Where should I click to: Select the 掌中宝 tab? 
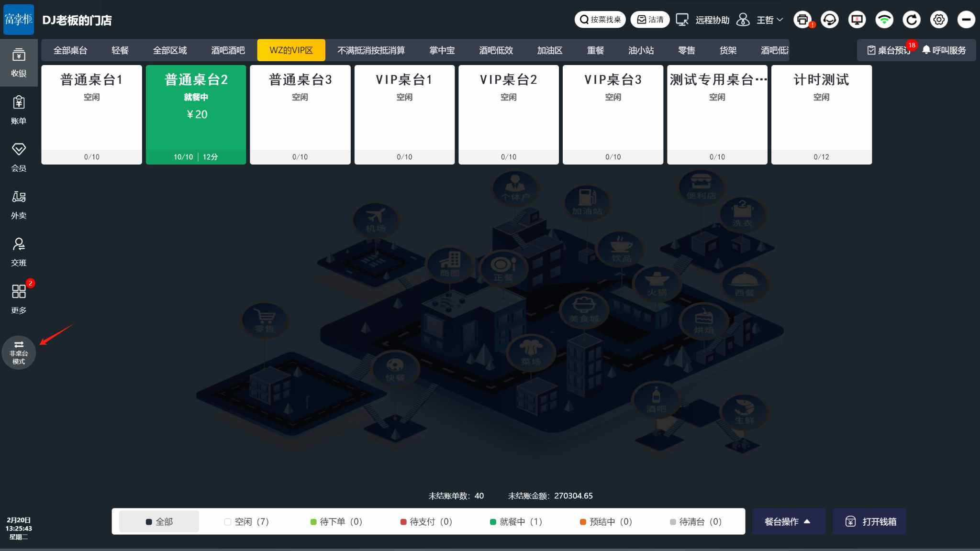(442, 50)
